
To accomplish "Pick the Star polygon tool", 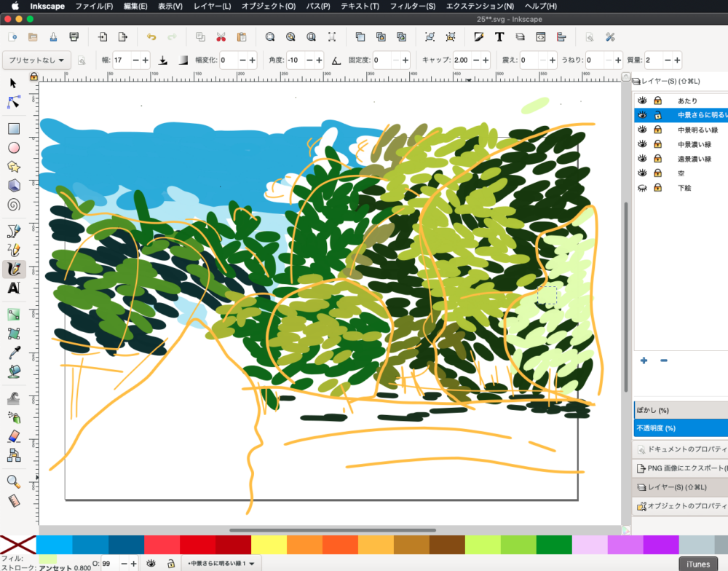I will (13, 167).
